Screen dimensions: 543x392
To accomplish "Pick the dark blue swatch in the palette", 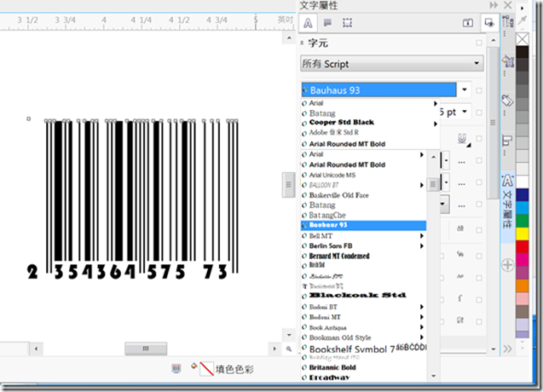I will tap(523, 194).
